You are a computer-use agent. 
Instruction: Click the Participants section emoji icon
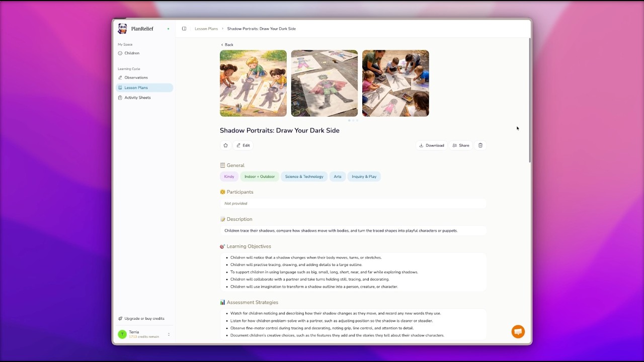[222, 192]
